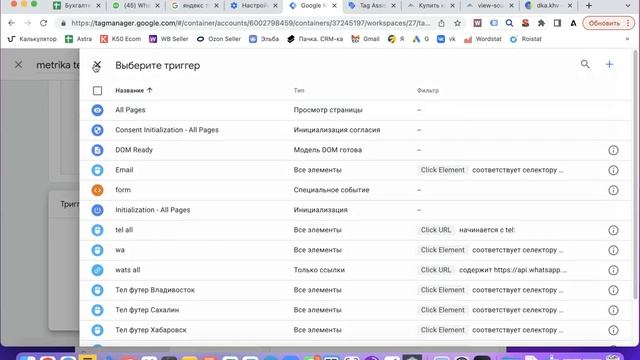Click the browser address bar URL

(x=251, y=23)
